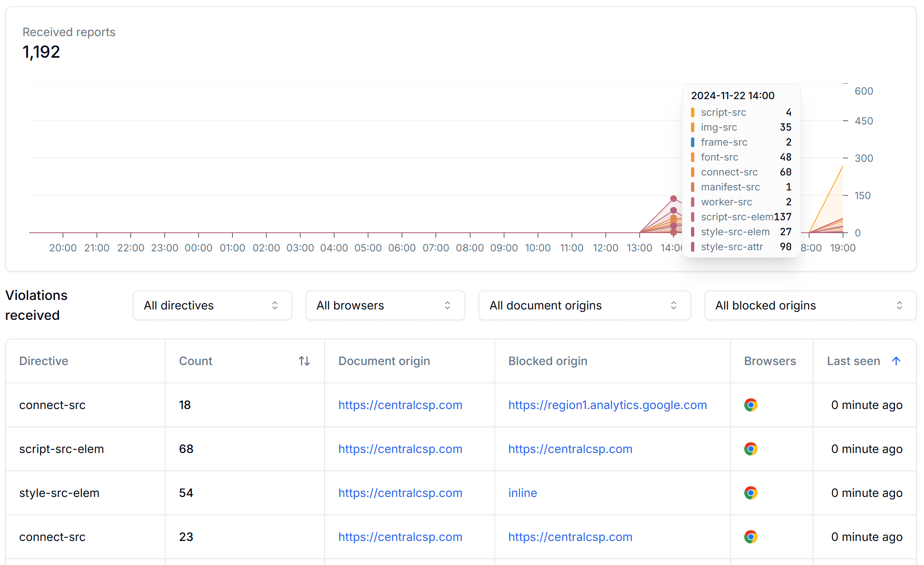The width and height of the screenshot is (924, 565).
Task: Click the frame-src blue swatch in tooltip
Action: coord(692,142)
